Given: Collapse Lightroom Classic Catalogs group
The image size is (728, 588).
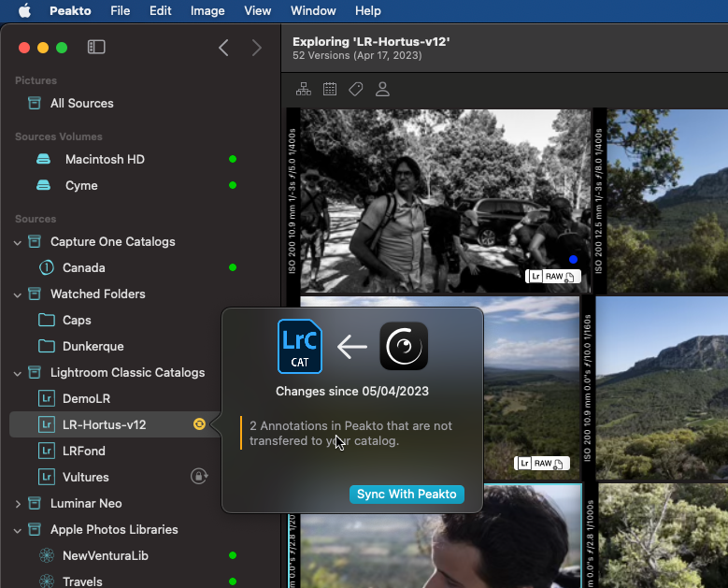Looking at the screenshot, I should 18,373.
